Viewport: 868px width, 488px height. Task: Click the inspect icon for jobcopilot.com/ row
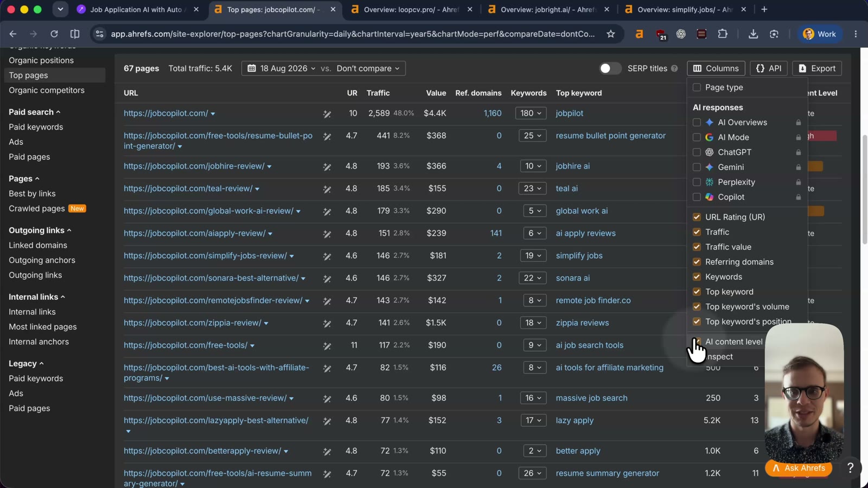[327, 114]
